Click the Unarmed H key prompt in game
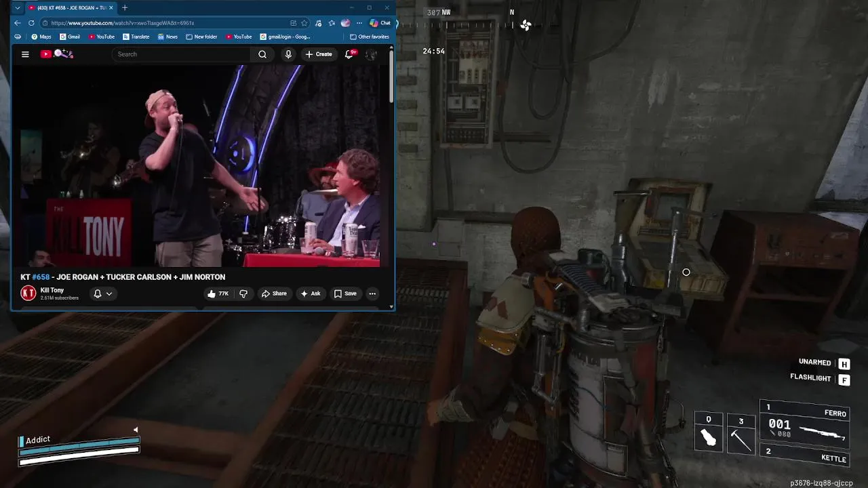 click(844, 364)
